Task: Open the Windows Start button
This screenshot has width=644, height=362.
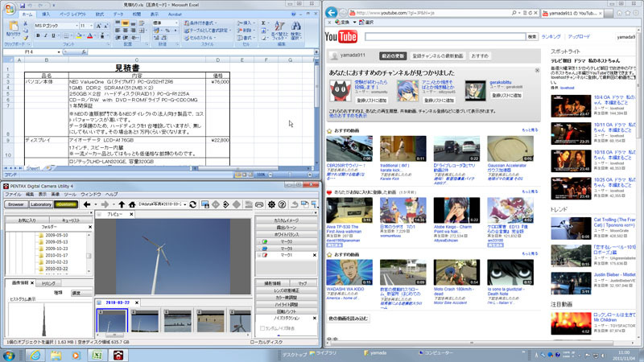Action: coord(9,355)
